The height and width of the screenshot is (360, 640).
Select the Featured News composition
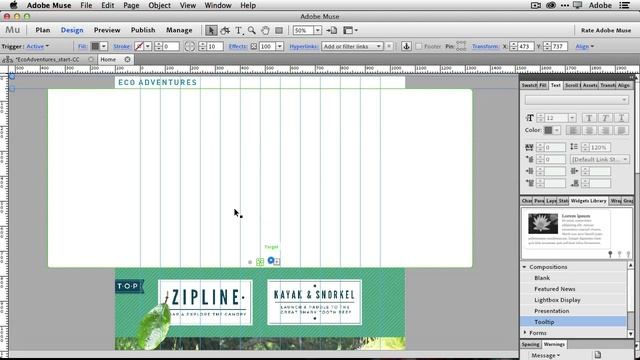coord(555,289)
